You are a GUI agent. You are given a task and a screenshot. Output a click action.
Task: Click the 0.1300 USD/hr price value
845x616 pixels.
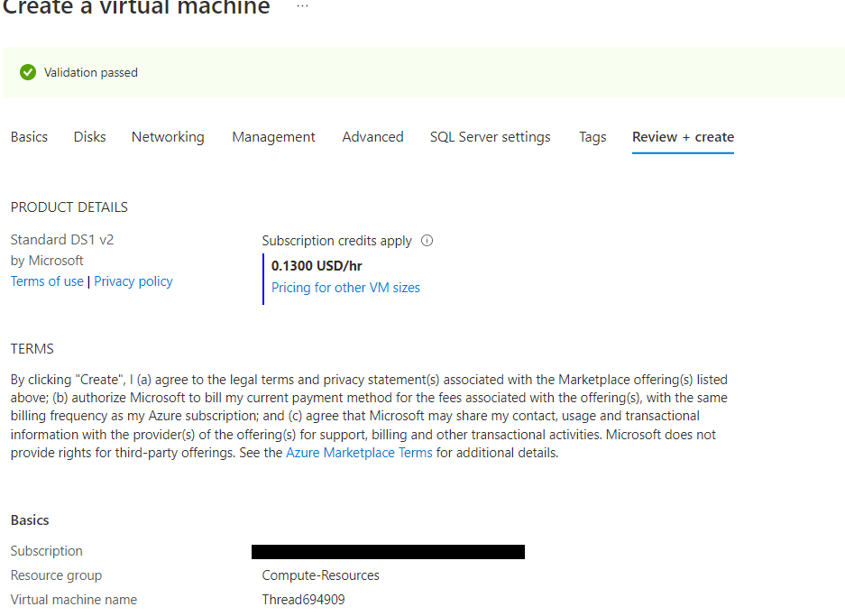[x=317, y=266]
